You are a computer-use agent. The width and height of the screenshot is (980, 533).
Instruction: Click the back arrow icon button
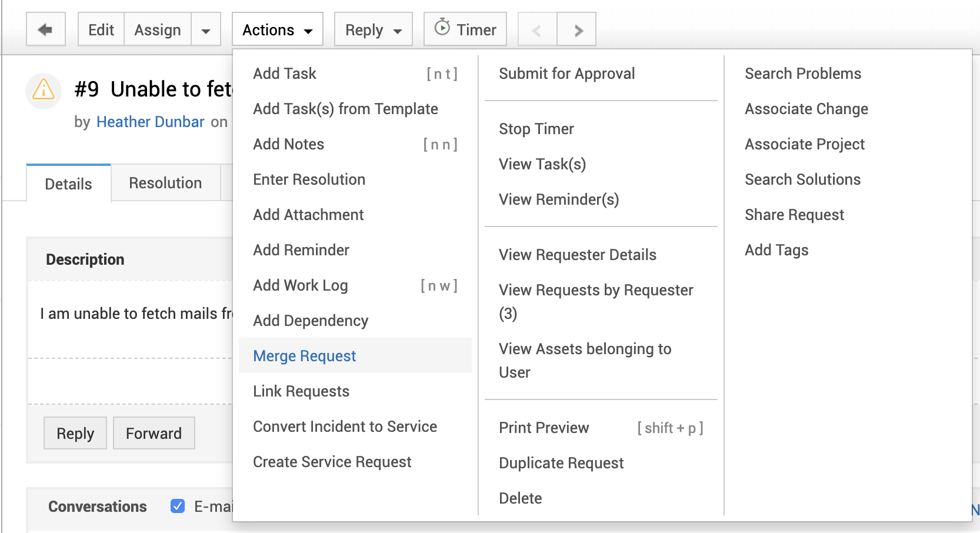pyautogui.click(x=45, y=29)
